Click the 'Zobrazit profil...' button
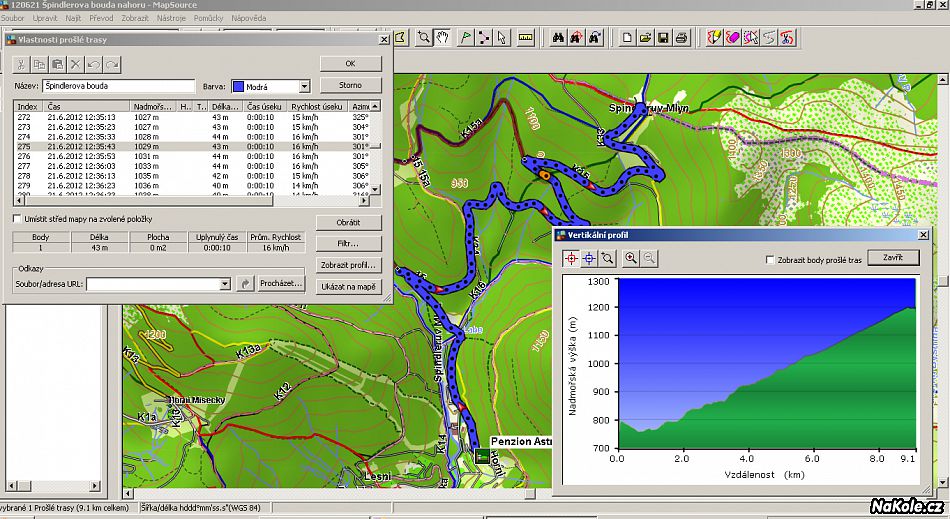950x519 pixels. (x=350, y=265)
